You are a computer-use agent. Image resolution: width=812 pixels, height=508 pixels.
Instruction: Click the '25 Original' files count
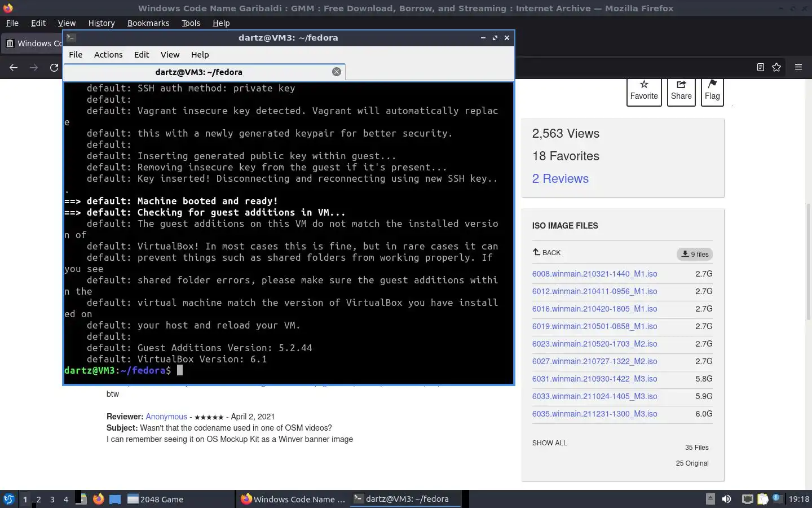pyautogui.click(x=692, y=463)
